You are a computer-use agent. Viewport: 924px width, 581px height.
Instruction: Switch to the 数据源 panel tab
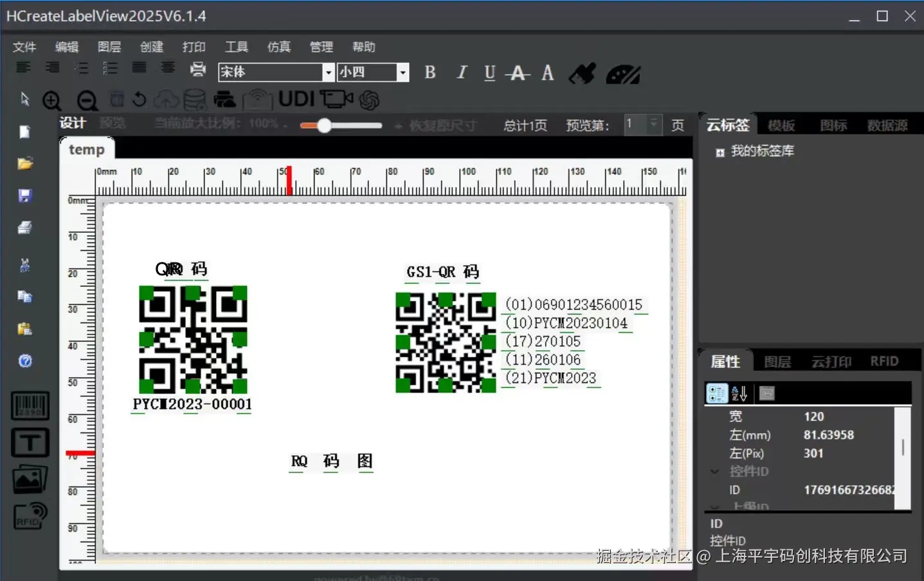point(887,125)
